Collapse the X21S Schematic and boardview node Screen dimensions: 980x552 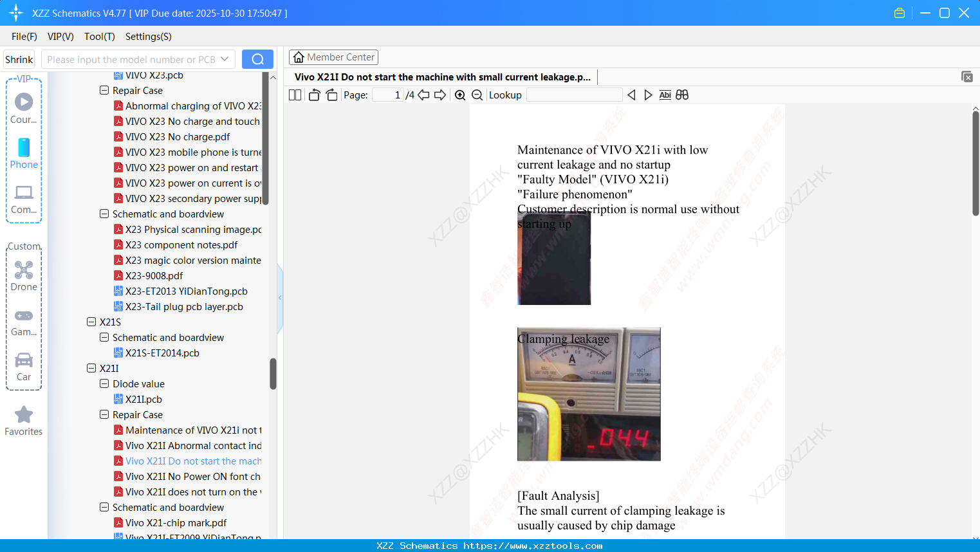point(104,337)
